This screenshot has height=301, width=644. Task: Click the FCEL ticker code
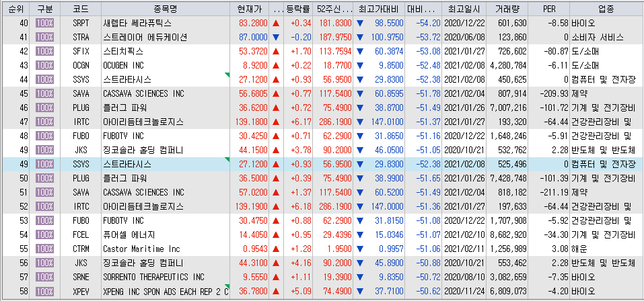tap(81, 235)
